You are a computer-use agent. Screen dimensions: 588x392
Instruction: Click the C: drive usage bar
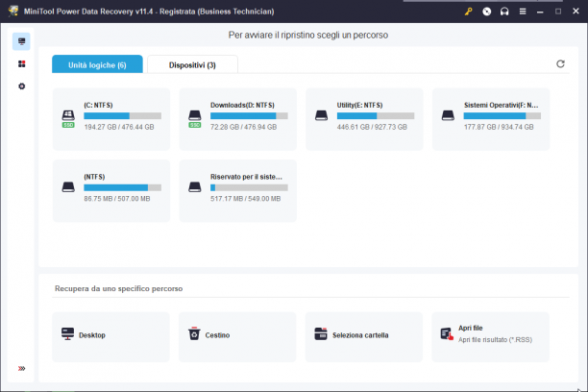coord(123,116)
